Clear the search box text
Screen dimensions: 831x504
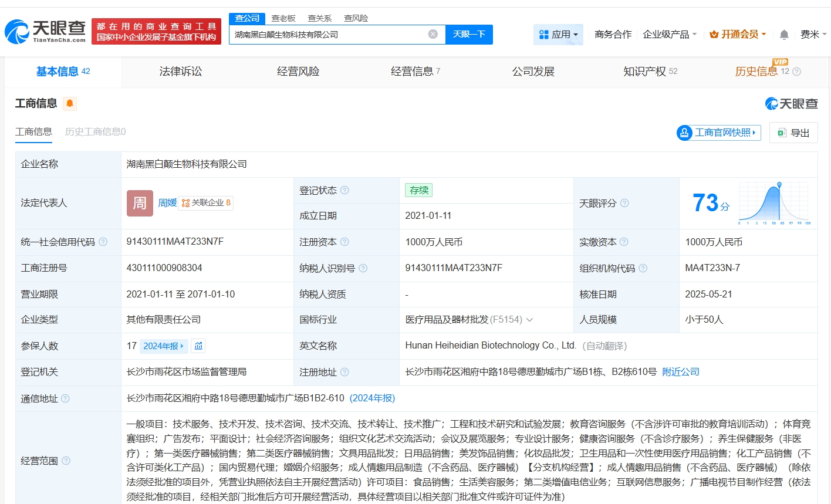tap(433, 35)
